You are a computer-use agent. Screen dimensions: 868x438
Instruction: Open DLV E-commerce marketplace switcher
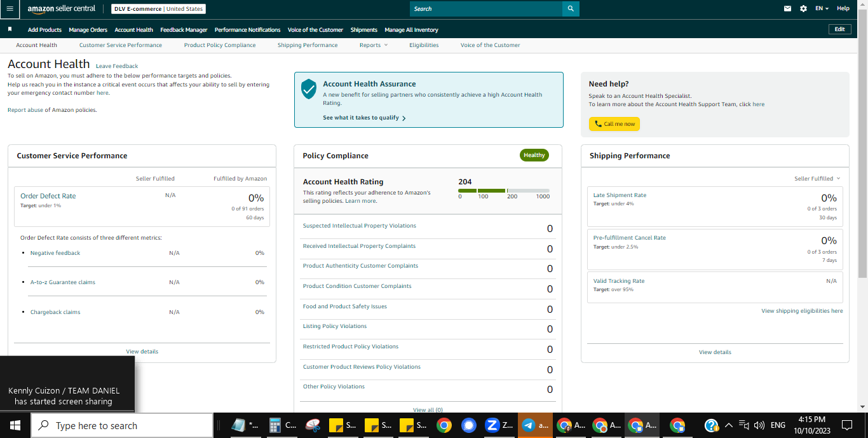pos(158,9)
